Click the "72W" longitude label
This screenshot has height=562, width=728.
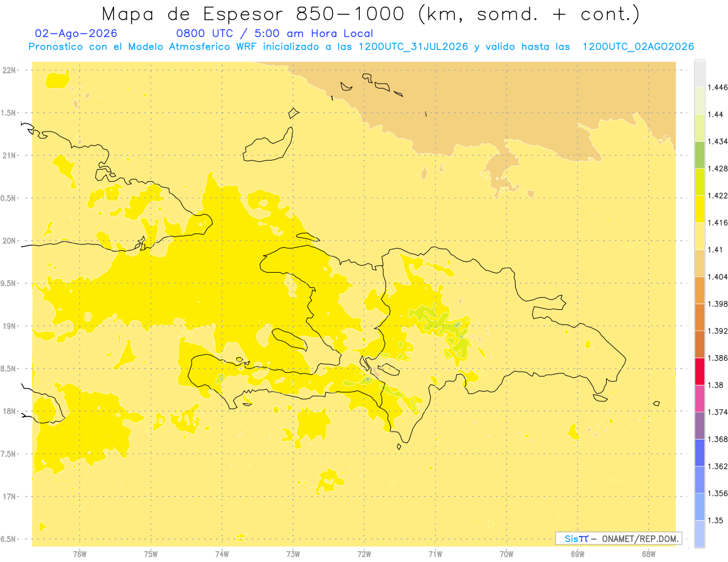click(x=364, y=554)
